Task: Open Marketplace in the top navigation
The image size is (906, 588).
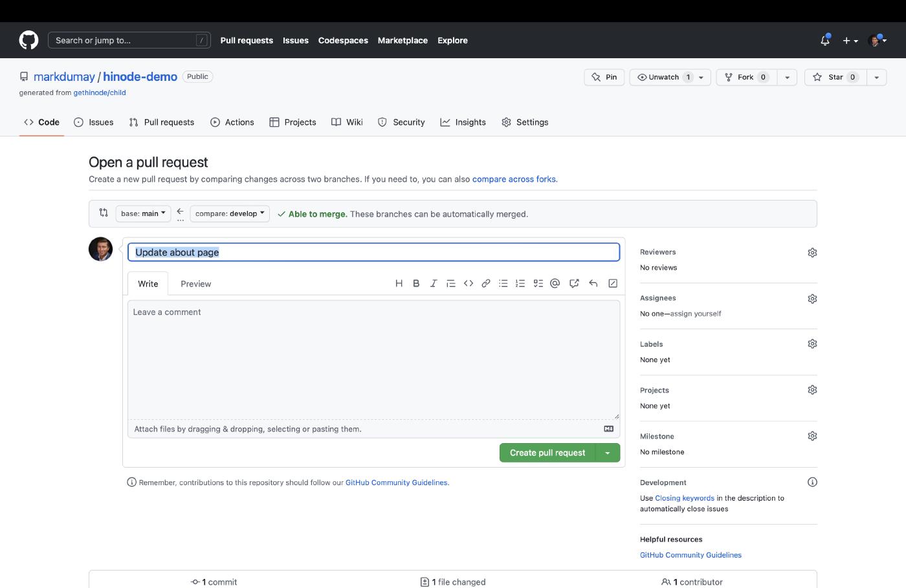Action: (x=403, y=40)
